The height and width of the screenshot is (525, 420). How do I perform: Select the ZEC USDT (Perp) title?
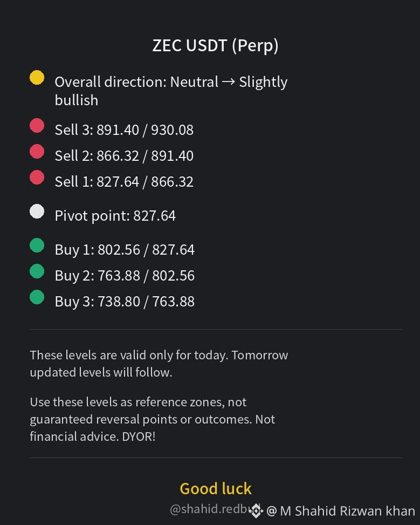[x=216, y=45]
